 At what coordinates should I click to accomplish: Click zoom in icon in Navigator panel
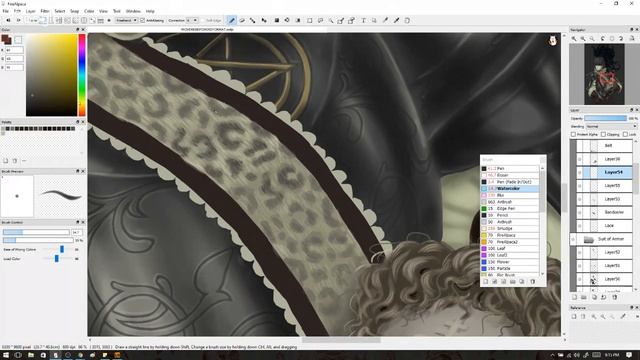574,38
